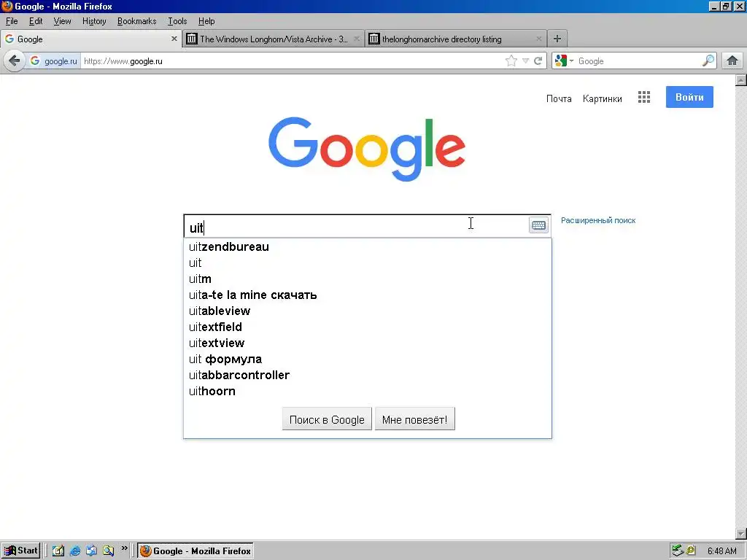This screenshot has width=747, height=560.
Task: Open the Картинки link
Action: point(602,98)
